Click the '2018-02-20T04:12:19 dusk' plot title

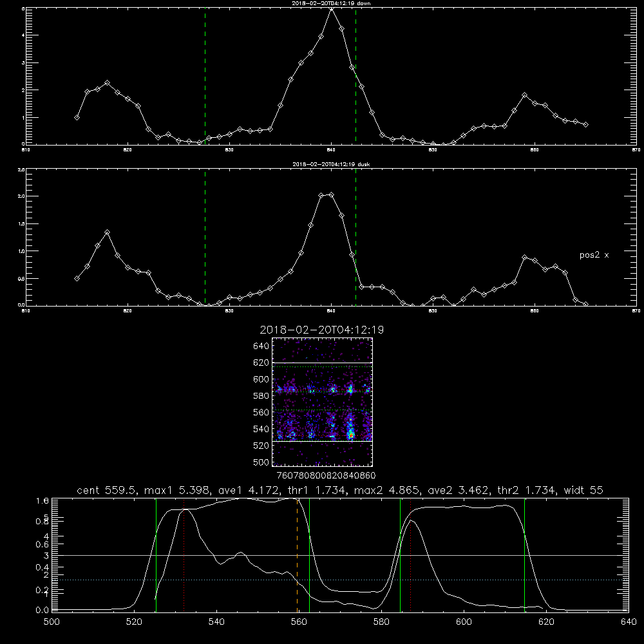coord(331,164)
